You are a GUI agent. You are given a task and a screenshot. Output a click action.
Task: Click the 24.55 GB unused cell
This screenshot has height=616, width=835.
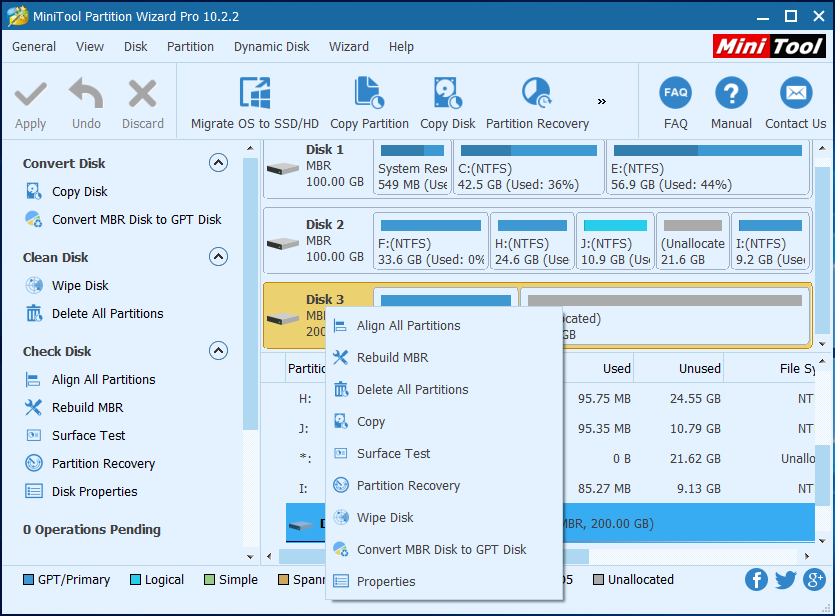[695, 399]
